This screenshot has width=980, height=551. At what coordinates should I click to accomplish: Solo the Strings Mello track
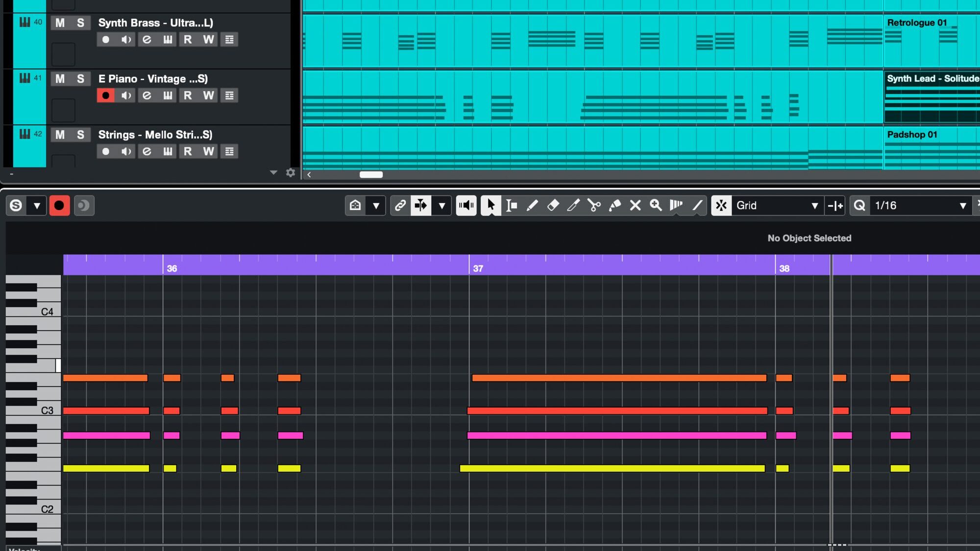[80, 135]
